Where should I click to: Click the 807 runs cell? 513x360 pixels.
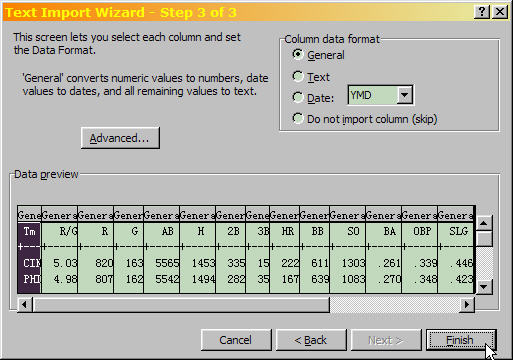[x=104, y=279]
